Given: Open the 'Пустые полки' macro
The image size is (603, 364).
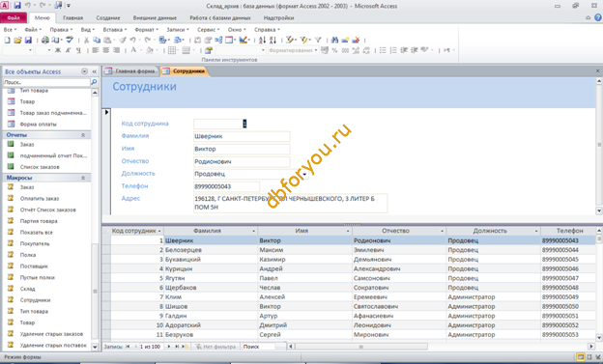Looking at the screenshot, I should click(37, 277).
